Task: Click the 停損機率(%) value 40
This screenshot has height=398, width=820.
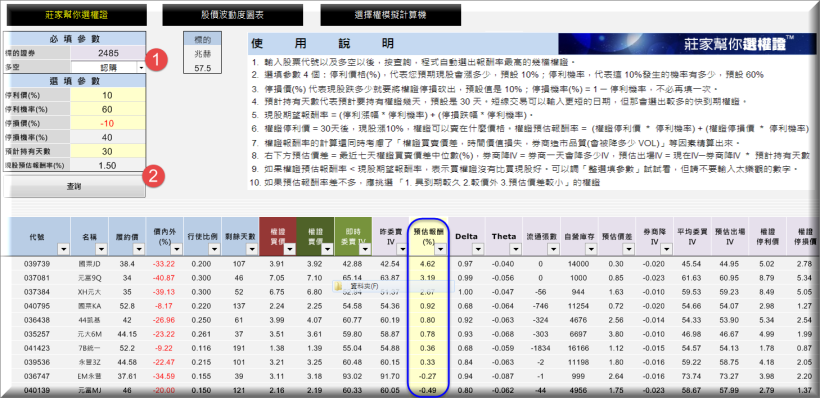Action: pyautogui.click(x=108, y=138)
